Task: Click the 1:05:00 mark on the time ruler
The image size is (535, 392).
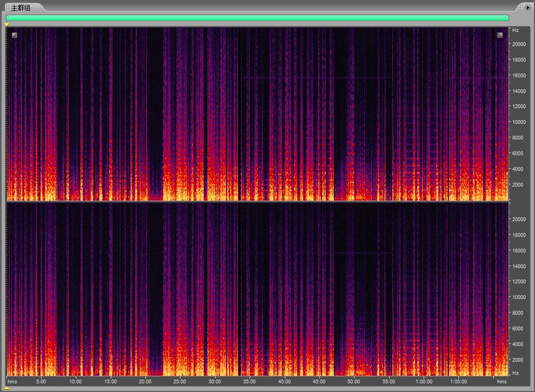Action: tap(459, 381)
